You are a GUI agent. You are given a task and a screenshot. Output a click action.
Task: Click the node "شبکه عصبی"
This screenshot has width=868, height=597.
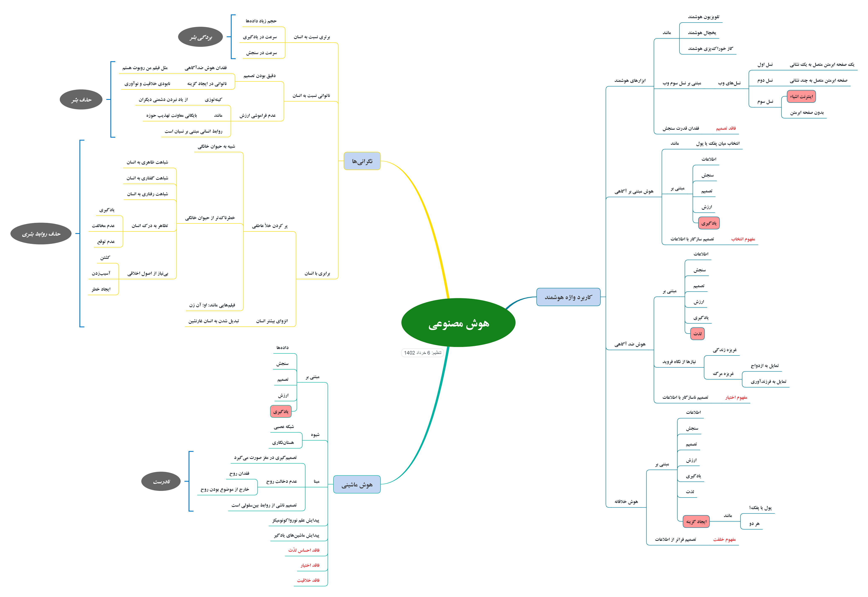284,427
